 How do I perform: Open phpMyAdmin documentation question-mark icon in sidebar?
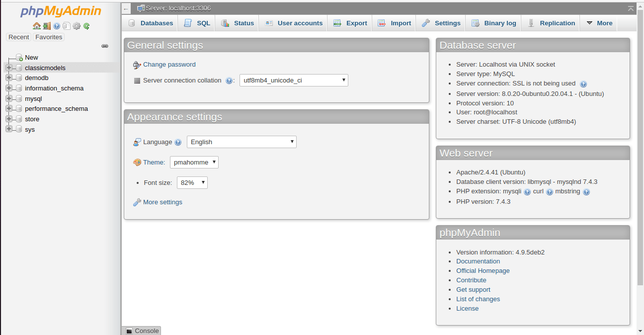[57, 26]
